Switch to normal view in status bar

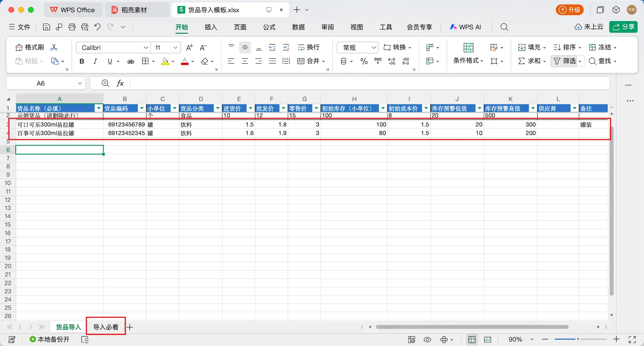point(472,340)
